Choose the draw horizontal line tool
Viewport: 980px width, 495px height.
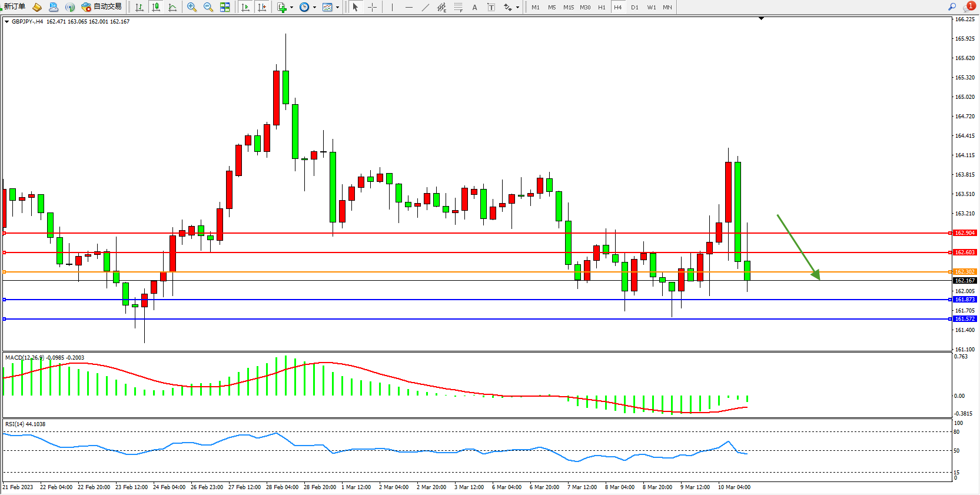click(x=409, y=7)
